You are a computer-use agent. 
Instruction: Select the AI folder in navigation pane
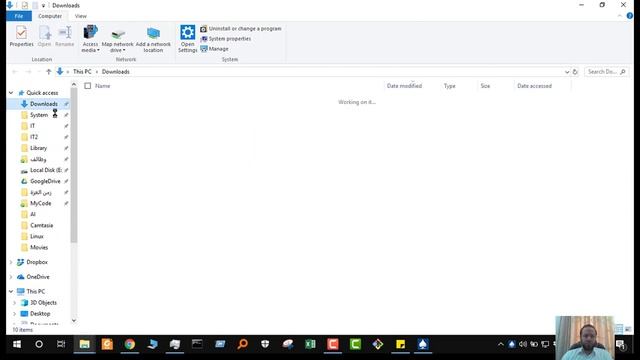point(33,214)
